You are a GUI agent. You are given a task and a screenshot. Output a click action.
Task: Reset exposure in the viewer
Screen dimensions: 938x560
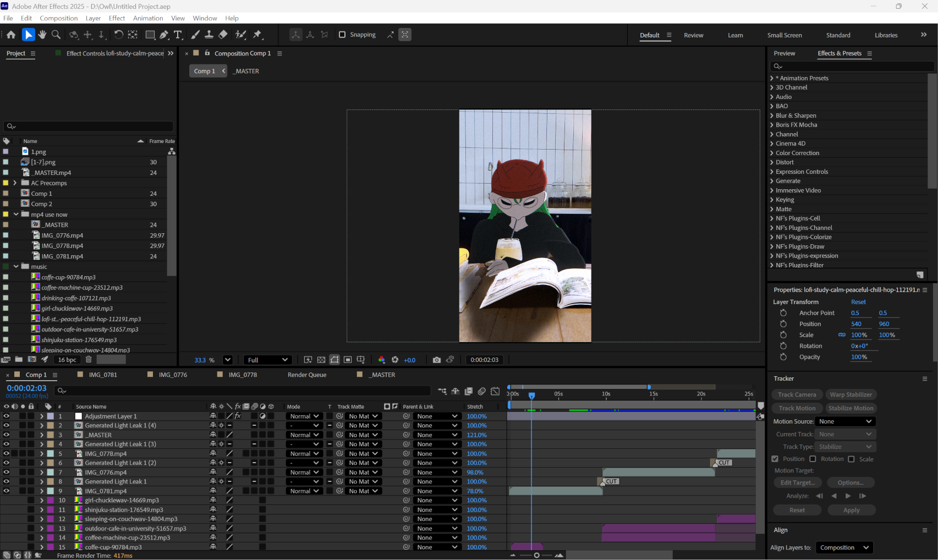click(395, 360)
